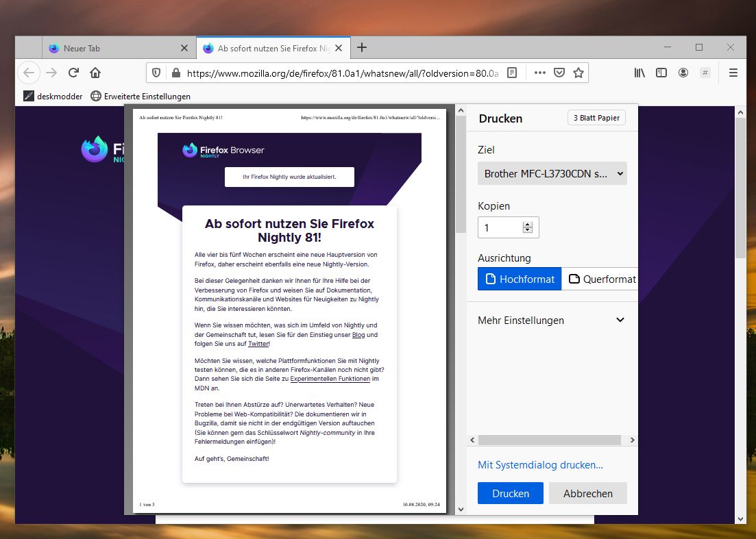This screenshot has width=756, height=539.
Task: Click the Firefox Browser logo in preview
Action: [223, 150]
